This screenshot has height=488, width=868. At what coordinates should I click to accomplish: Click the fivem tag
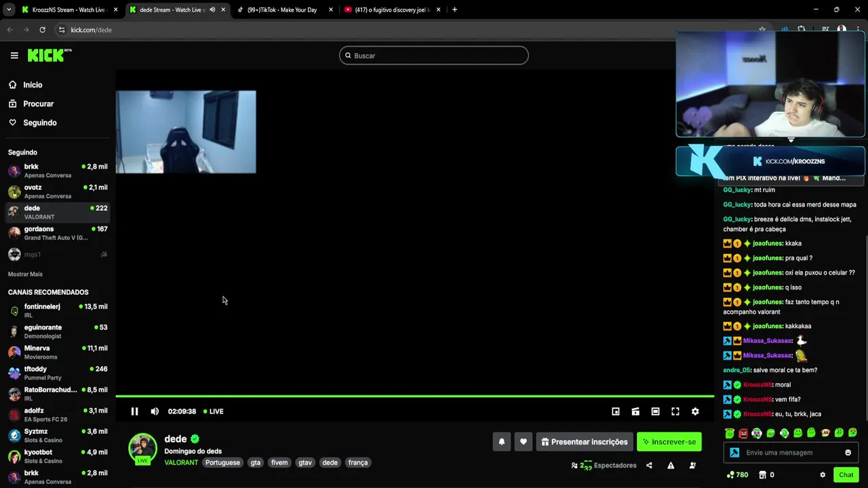[x=279, y=463]
